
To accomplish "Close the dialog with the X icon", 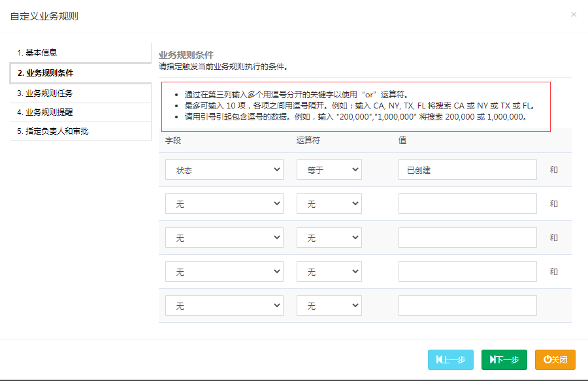I will (574, 14).
